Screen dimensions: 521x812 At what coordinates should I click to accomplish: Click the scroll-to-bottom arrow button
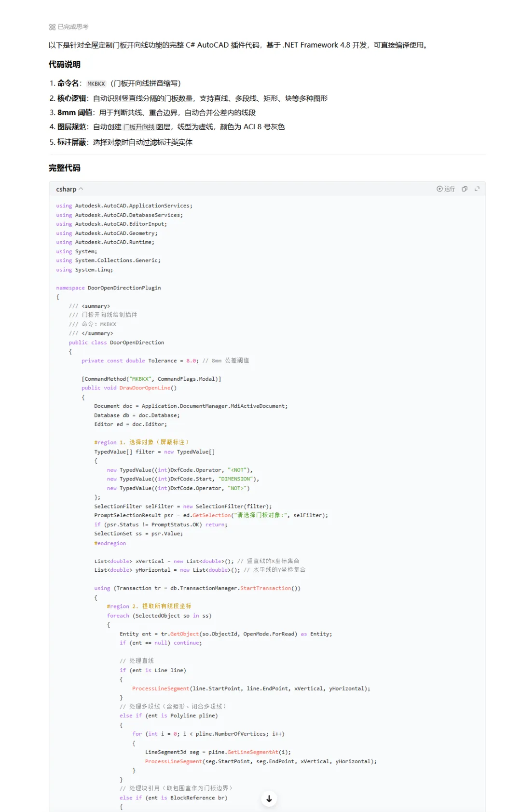[269, 798]
